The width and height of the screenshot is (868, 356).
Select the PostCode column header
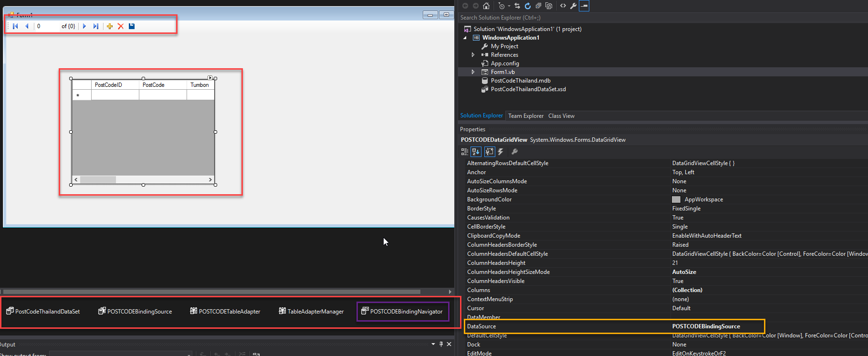[x=163, y=85]
